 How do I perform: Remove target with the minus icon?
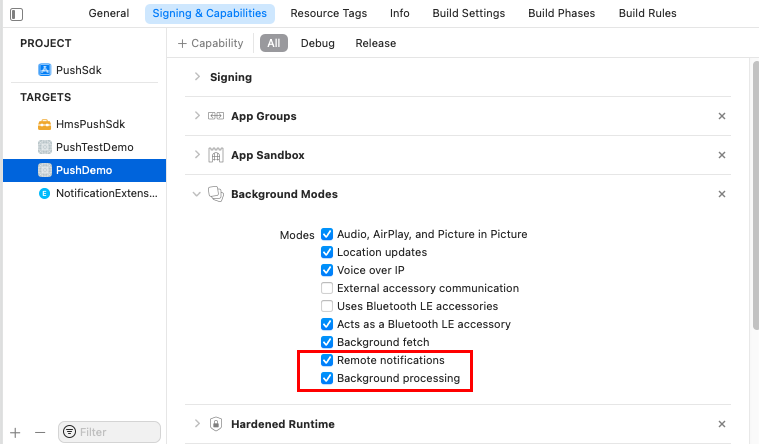pyautogui.click(x=40, y=432)
